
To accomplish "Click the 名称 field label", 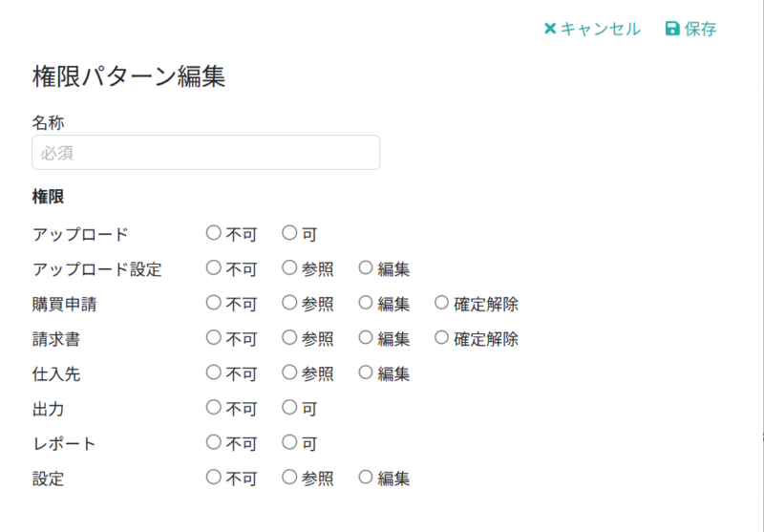I will click(x=49, y=123).
